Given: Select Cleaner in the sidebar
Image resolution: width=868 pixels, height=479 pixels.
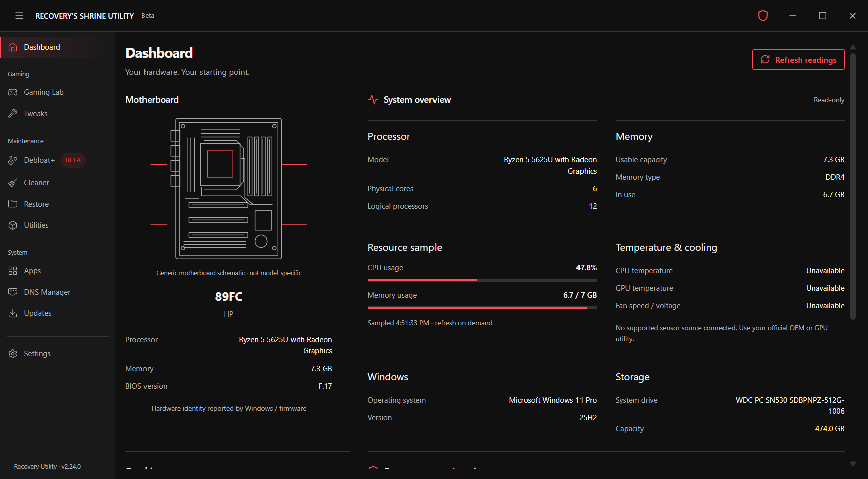Looking at the screenshot, I should click(x=36, y=183).
